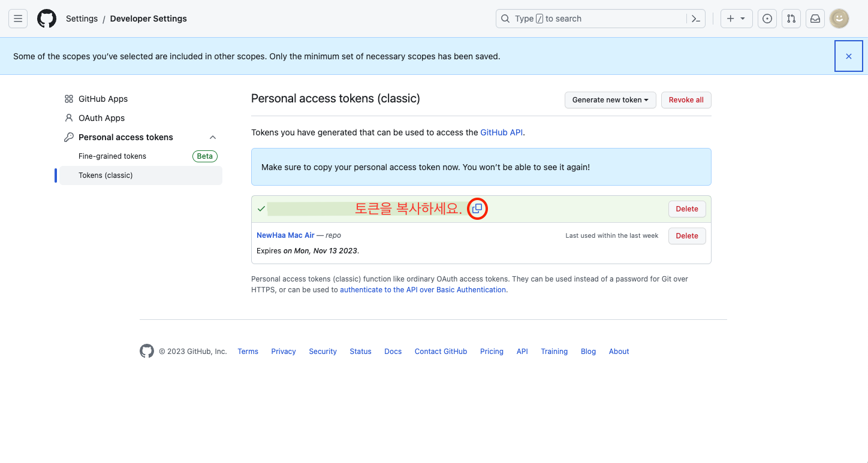Image resolution: width=868 pixels, height=463 pixels.
Task: Open the user avatar menu
Action: tap(839, 19)
